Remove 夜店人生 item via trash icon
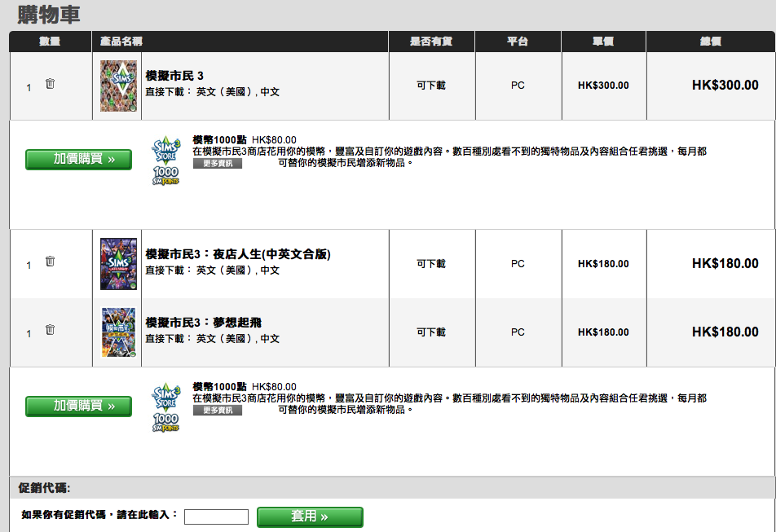Screen dimensions: 776x532 (x=50, y=261)
